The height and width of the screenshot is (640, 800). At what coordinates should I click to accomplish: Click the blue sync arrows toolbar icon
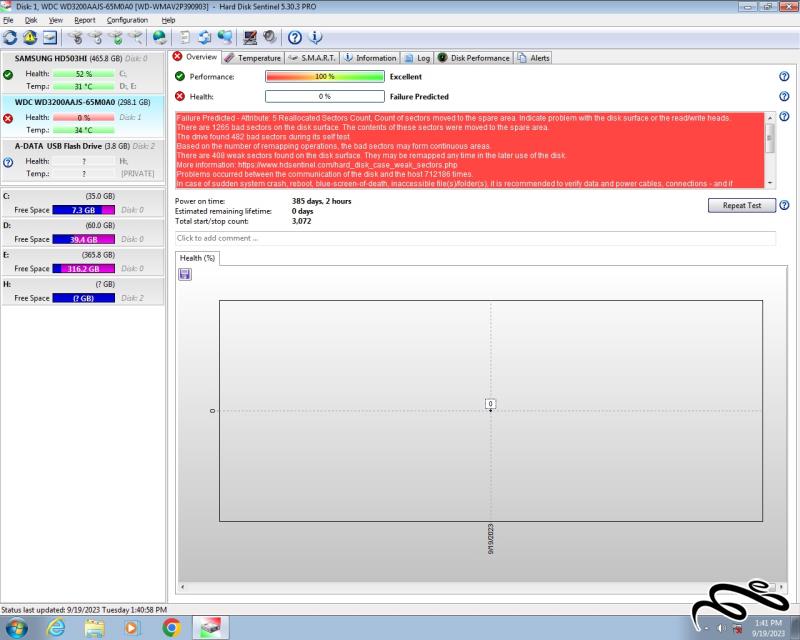pyautogui.click(x=205, y=37)
